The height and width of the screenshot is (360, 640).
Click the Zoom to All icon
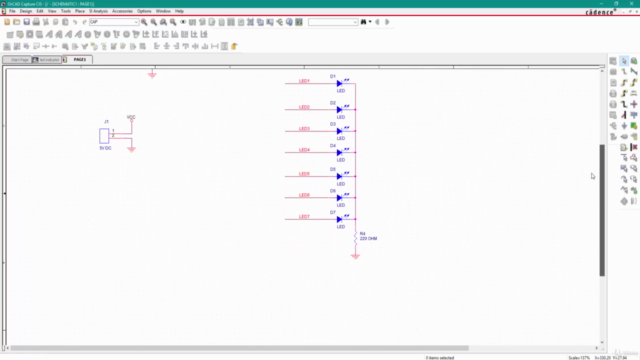(173, 22)
